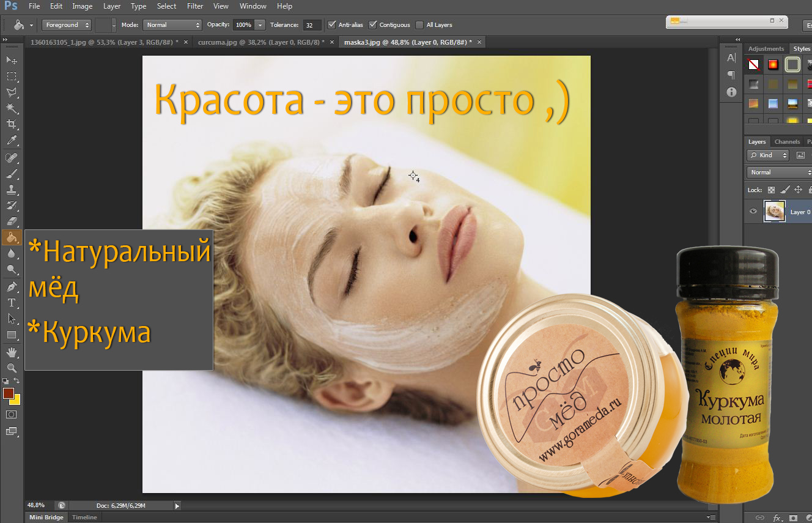Switch to the Channels panel tab
Screen dimensions: 812x523
click(787, 141)
